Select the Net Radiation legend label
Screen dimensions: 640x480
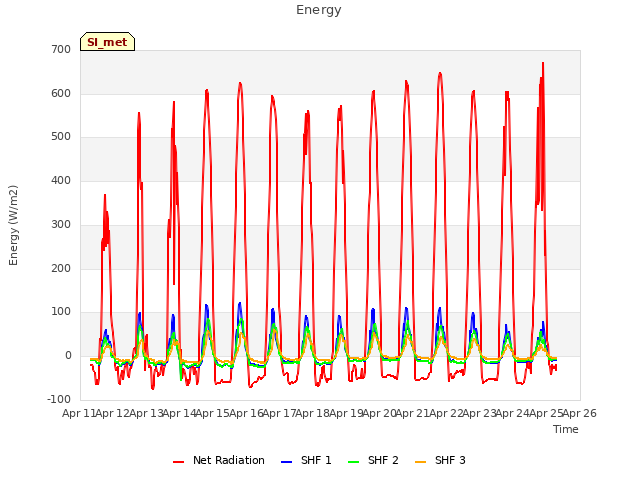pyautogui.click(x=229, y=460)
